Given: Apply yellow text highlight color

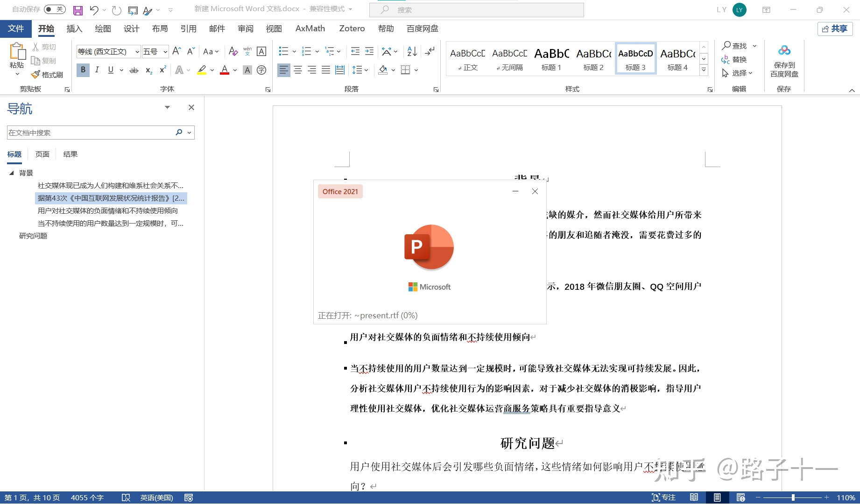Looking at the screenshot, I should [202, 70].
